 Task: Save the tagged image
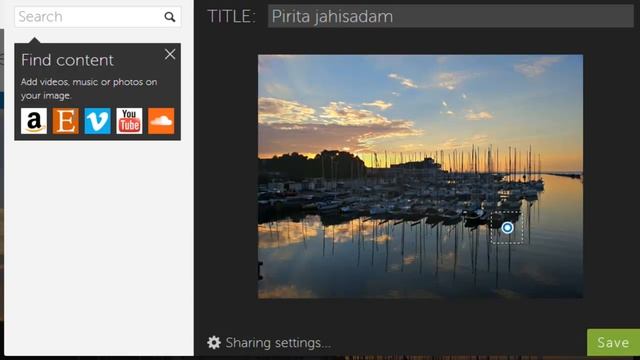coord(613,342)
